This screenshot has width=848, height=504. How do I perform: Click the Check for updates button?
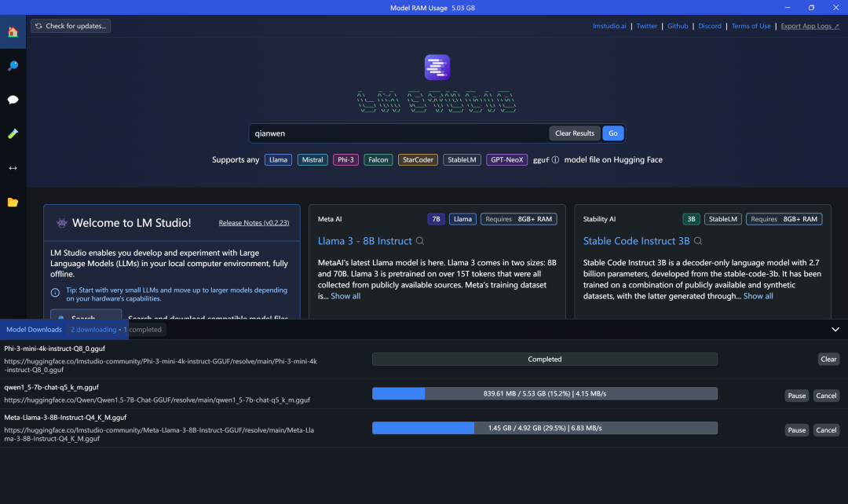71,26
